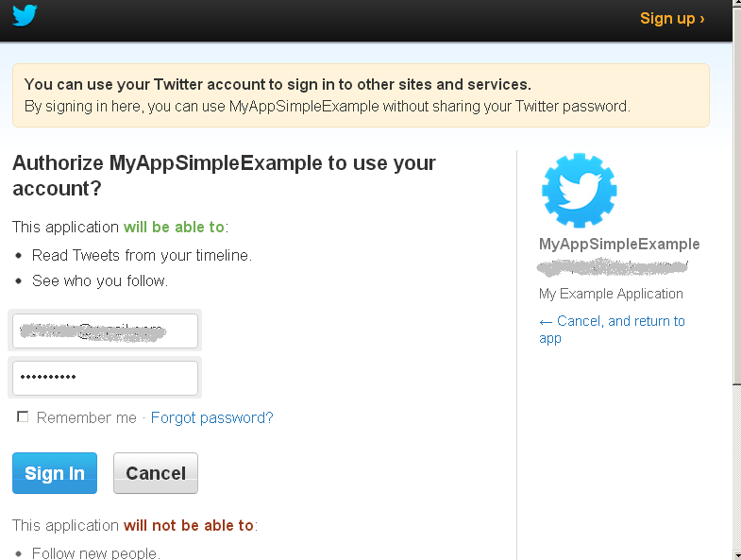
Task: Click the Twitter bird logo
Action: coord(25,16)
